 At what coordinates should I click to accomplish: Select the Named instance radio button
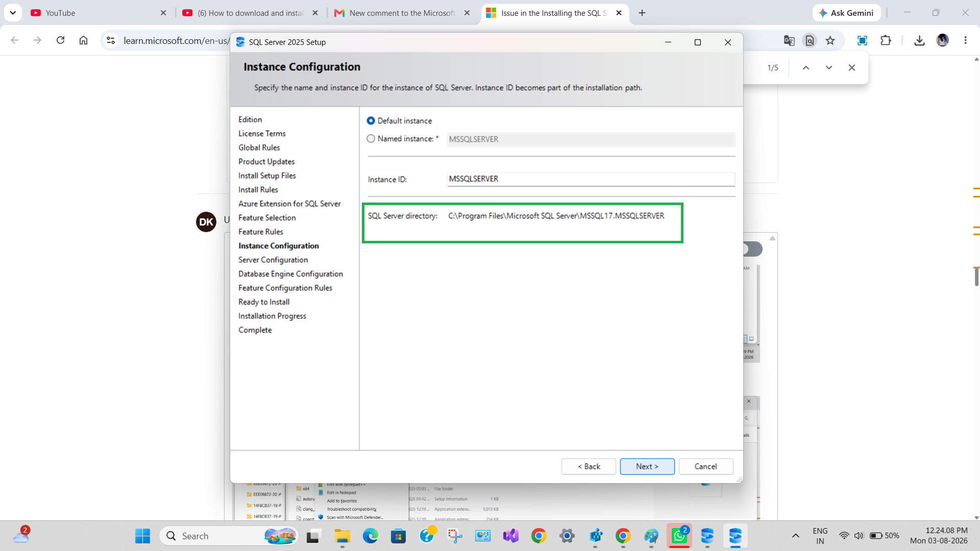pyautogui.click(x=371, y=139)
